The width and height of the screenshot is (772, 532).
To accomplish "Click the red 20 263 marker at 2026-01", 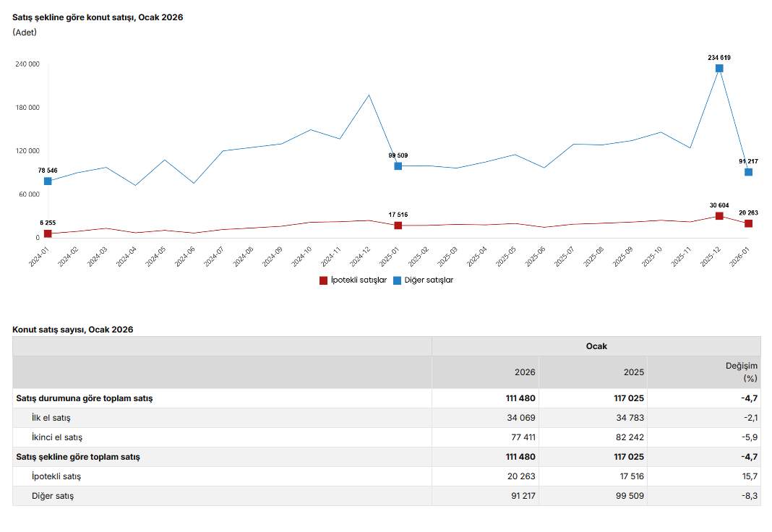I will 749,223.
